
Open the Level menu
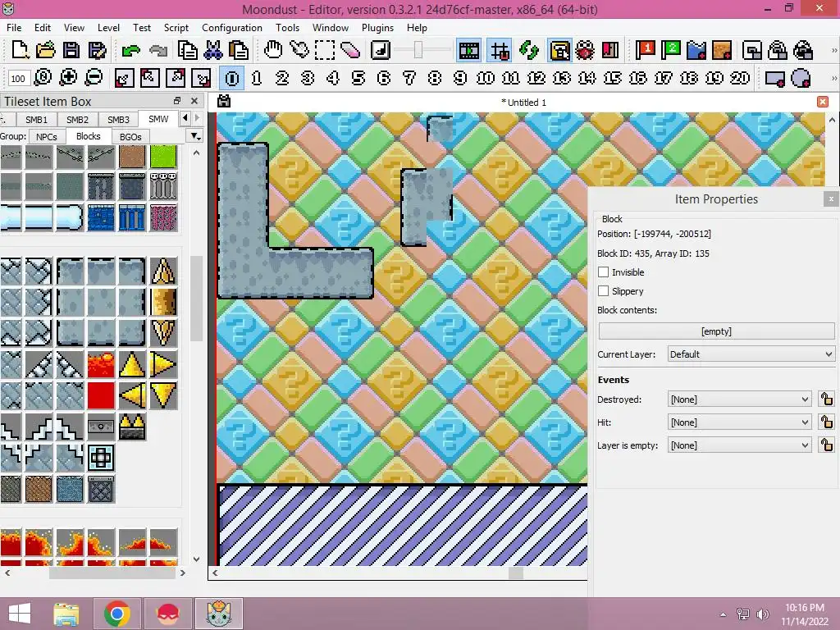(x=108, y=27)
